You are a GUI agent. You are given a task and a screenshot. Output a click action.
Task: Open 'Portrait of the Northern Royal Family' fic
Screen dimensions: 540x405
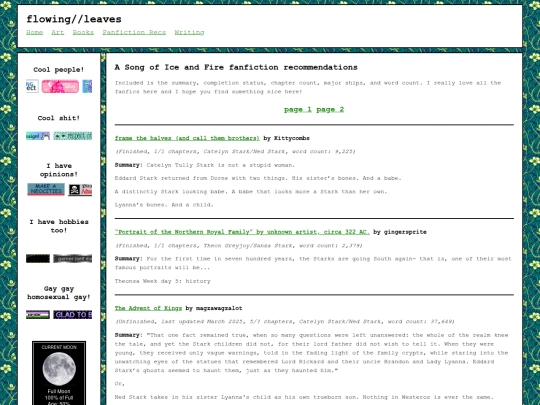point(242,232)
